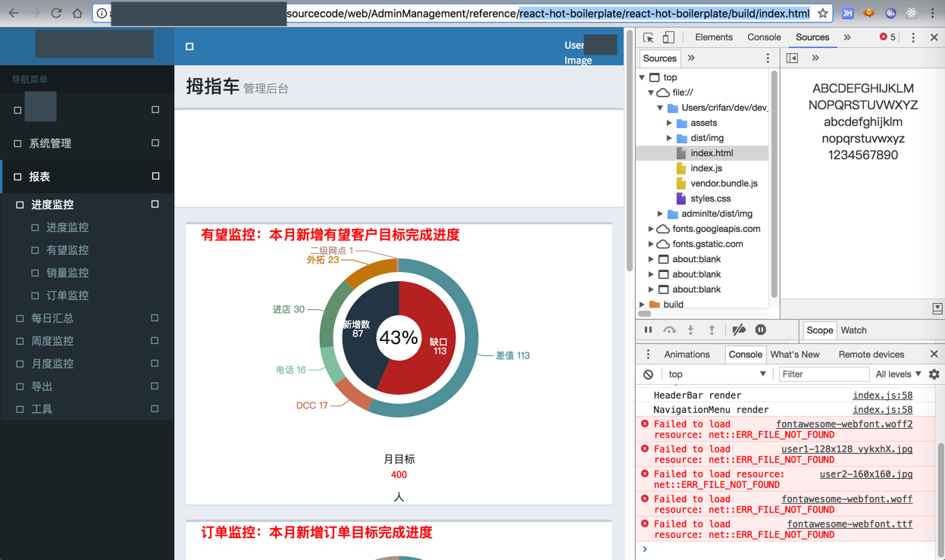The image size is (945, 560).
Task: Open 销量监控 sidebar item
Action: click(x=67, y=273)
